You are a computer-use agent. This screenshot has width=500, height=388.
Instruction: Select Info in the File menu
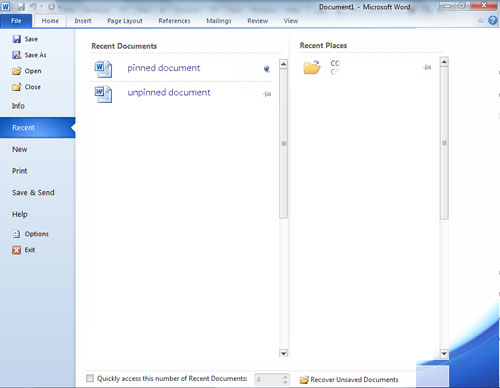18,106
